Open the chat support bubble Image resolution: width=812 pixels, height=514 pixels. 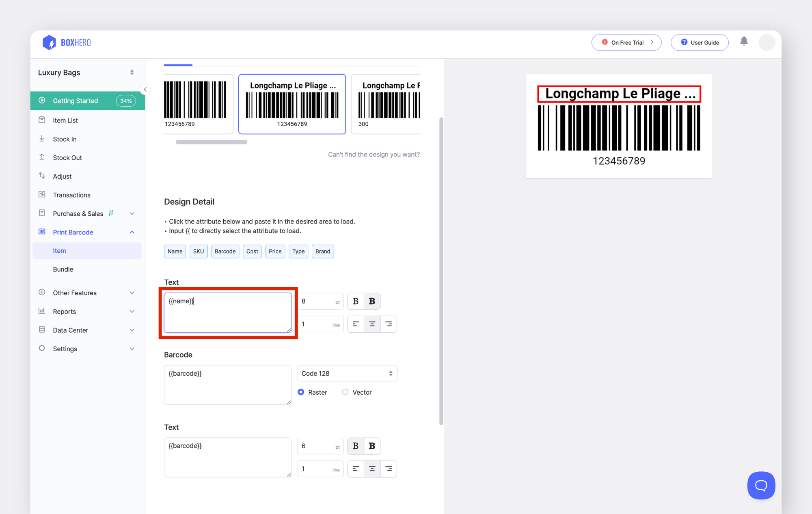click(x=761, y=485)
